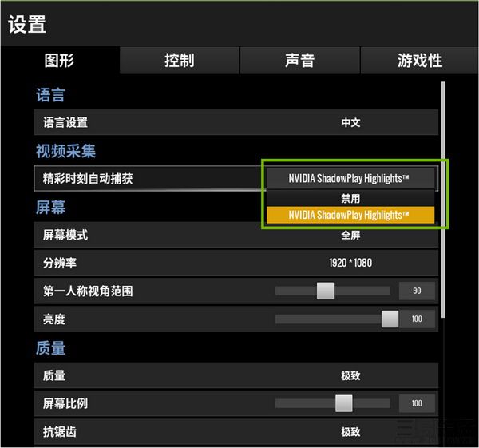The width and height of the screenshot is (479, 448).
Task: Click the 屏幕比例 value box showing 100
Action: coord(417,403)
